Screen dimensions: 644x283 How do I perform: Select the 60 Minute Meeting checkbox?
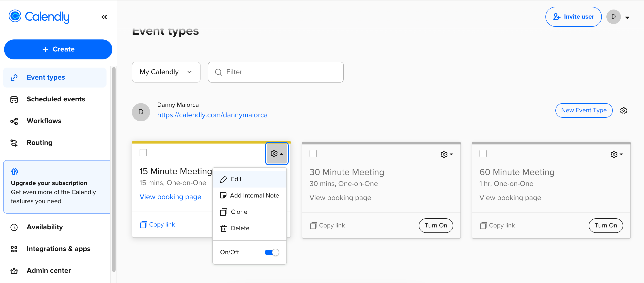[x=483, y=153]
